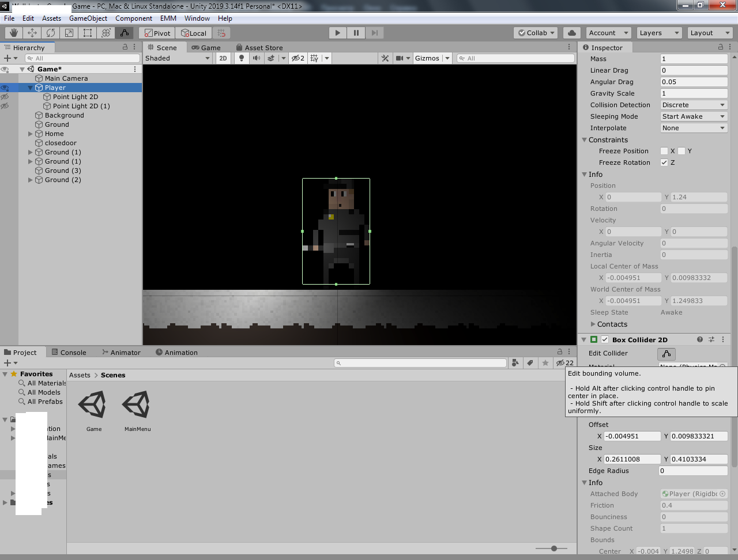Search by type in Project panel
The height and width of the screenshot is (560, 738).
click(515, 363)
